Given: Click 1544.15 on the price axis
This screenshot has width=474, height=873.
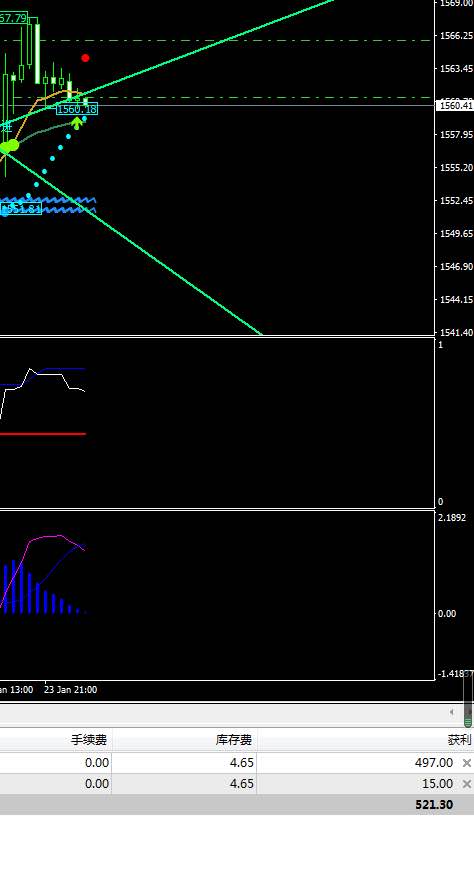Looking at the screenshot, I should point(456,300).
